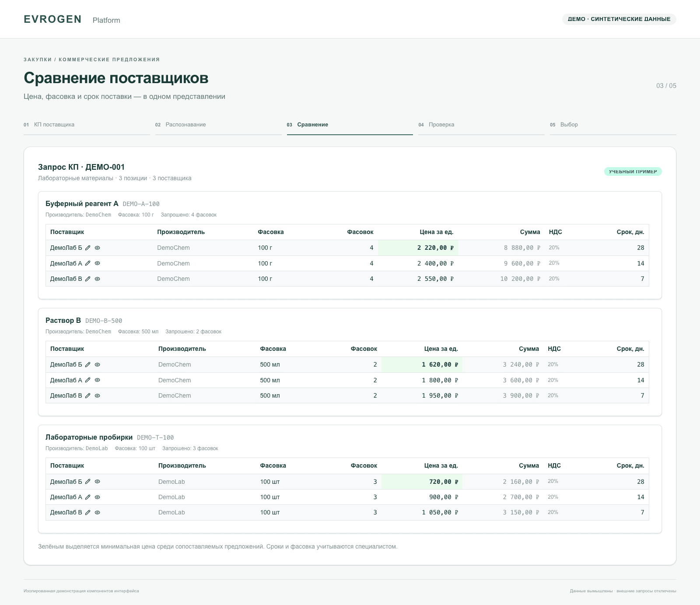700x605 pixels.
Task: Toggle eye icon for ДемоЛаб Б in Раствор B
Action: pyautogui.click(x=98, y=364)
